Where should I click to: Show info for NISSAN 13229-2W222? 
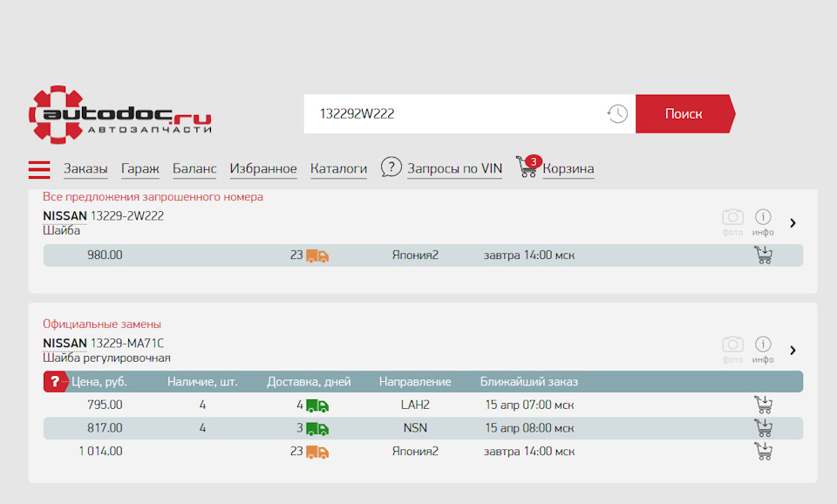pyautogui.click(x=763, y=222)
